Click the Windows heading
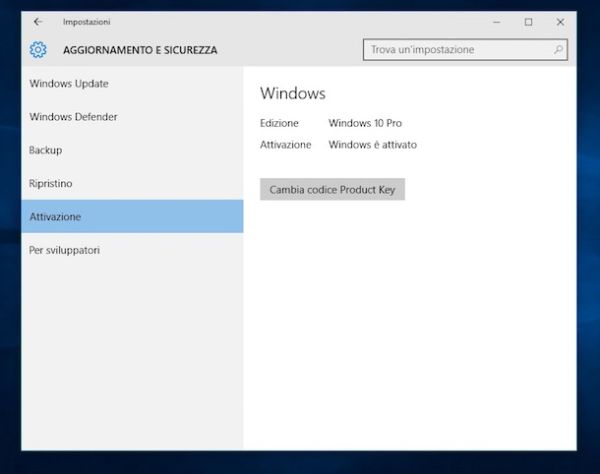This screenshot has width=600, height=474. click(293, 93)
